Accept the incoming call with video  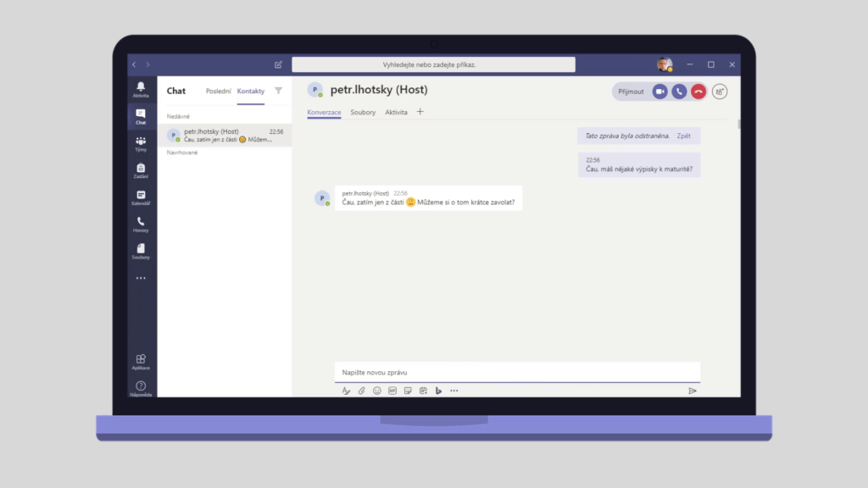(659, 91)
